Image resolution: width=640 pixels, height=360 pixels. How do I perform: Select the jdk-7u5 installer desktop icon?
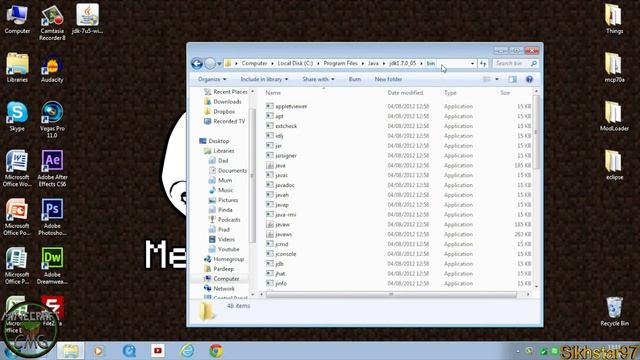[87, 19]
